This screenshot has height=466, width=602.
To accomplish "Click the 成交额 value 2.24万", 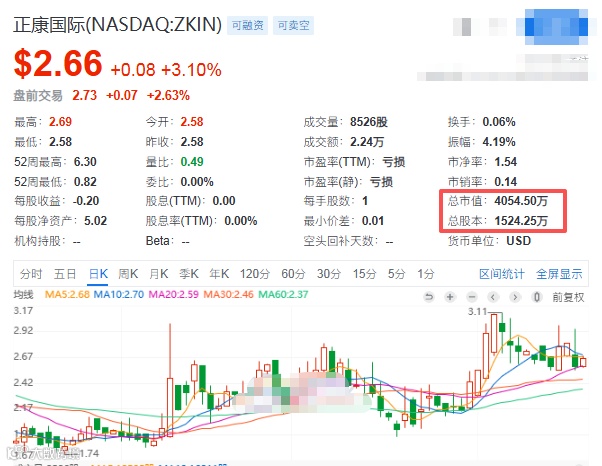I will pyautogui.click(x=367, y=142).
